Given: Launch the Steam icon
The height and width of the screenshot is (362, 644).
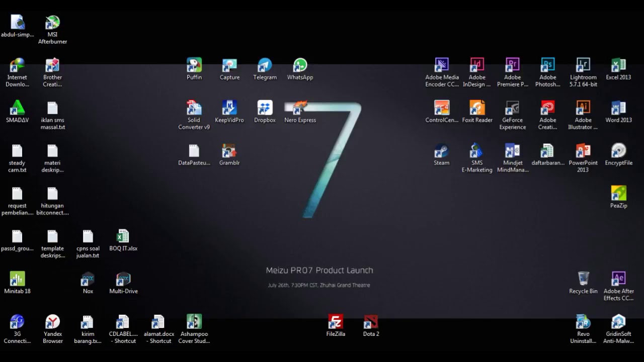Looking at the screenshot, I should tap(442, 151).
